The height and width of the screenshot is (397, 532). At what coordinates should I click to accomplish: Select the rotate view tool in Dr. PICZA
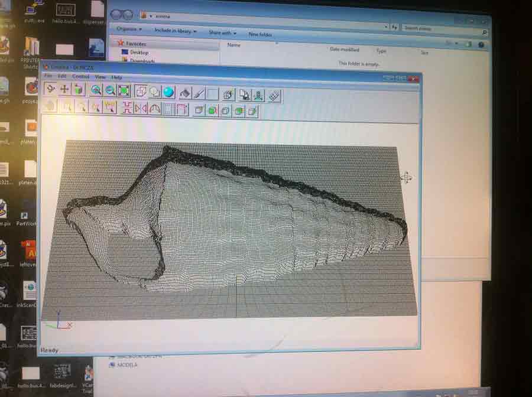(x=50, y=89)
